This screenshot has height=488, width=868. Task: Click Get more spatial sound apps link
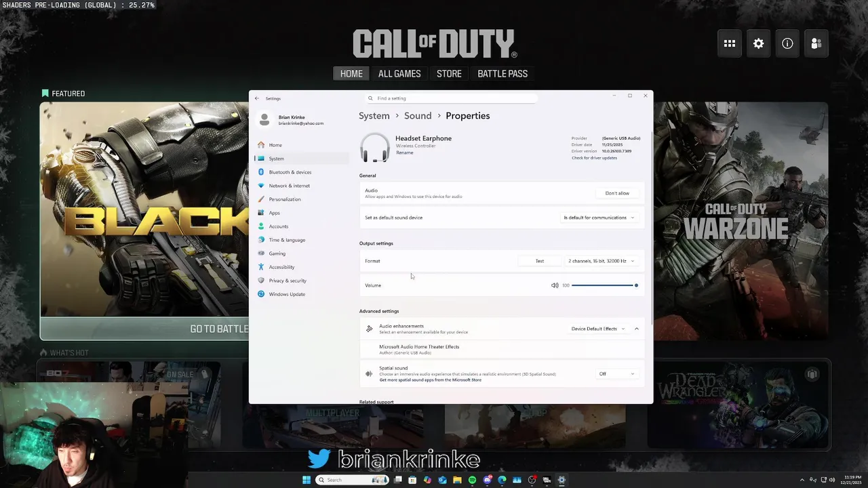pyautogui.click(x=431, y=380)
